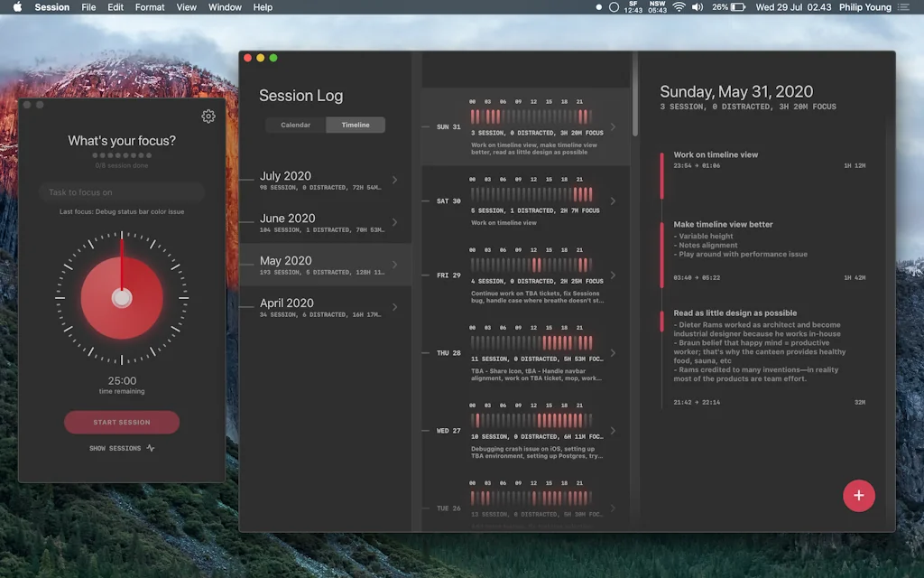Click the Show Sessions link
This screenshot has width=924, height=578.
tap(117, 448)
